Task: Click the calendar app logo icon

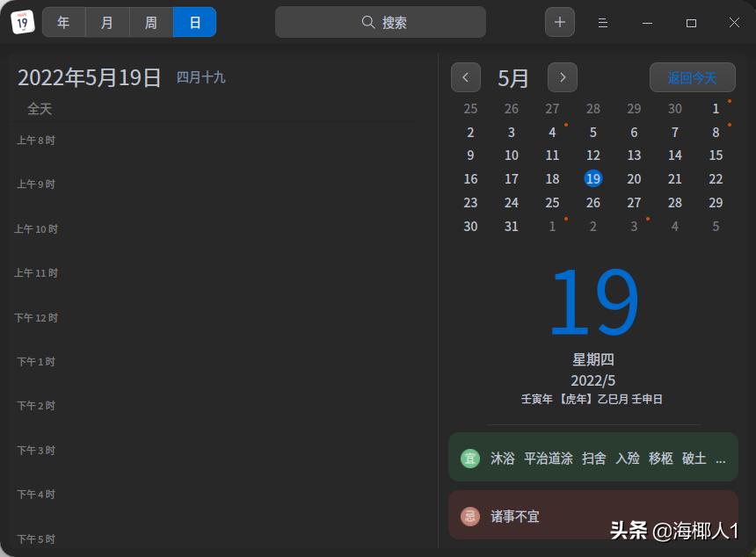Action: tap(21, 21)
